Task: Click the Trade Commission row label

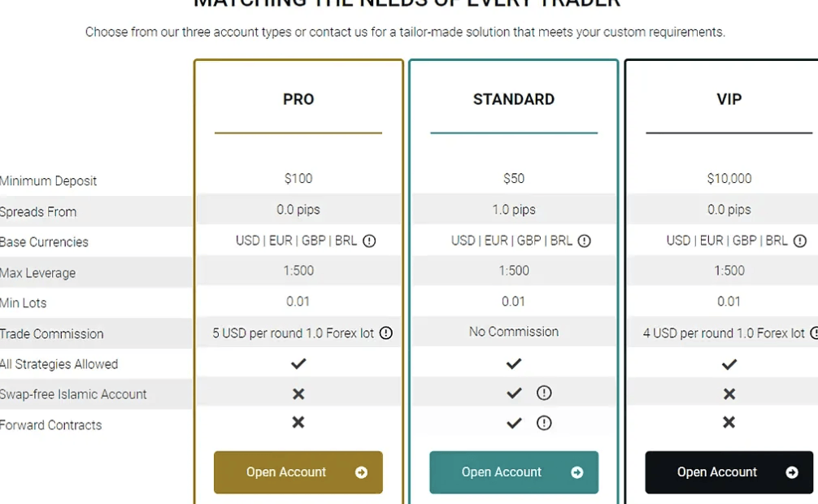Action: point(52,334)
